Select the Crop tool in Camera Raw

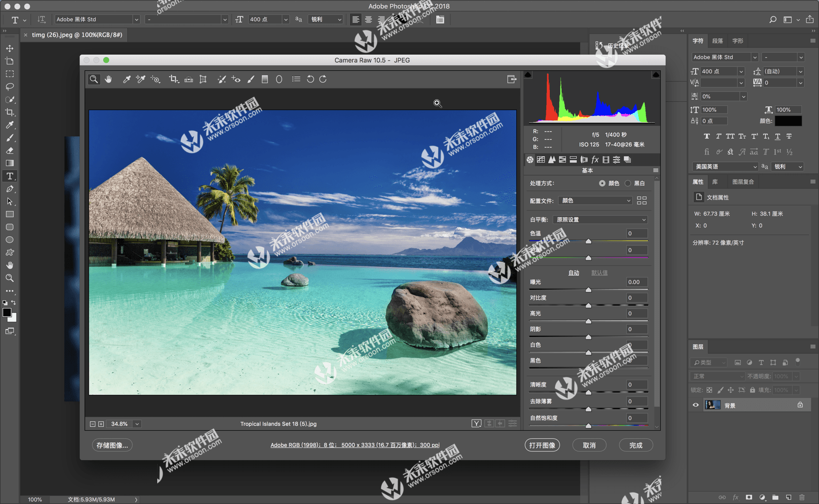173,79
